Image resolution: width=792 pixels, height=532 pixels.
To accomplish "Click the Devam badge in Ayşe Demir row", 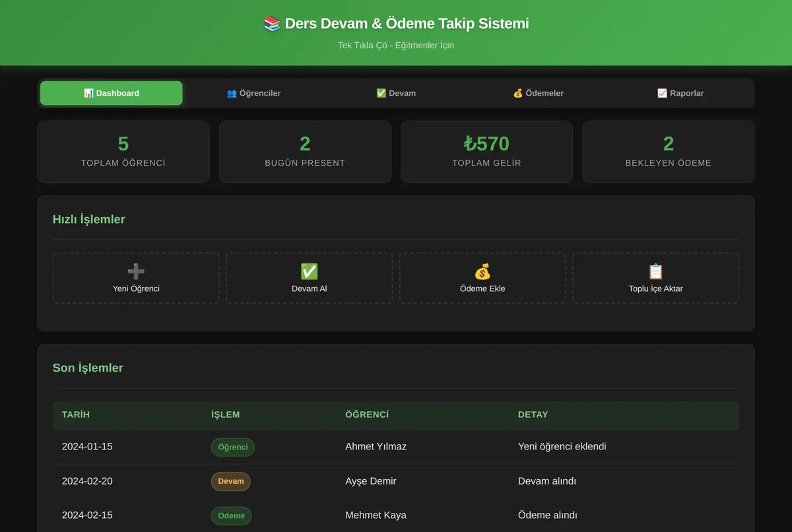I will point(231,481).
